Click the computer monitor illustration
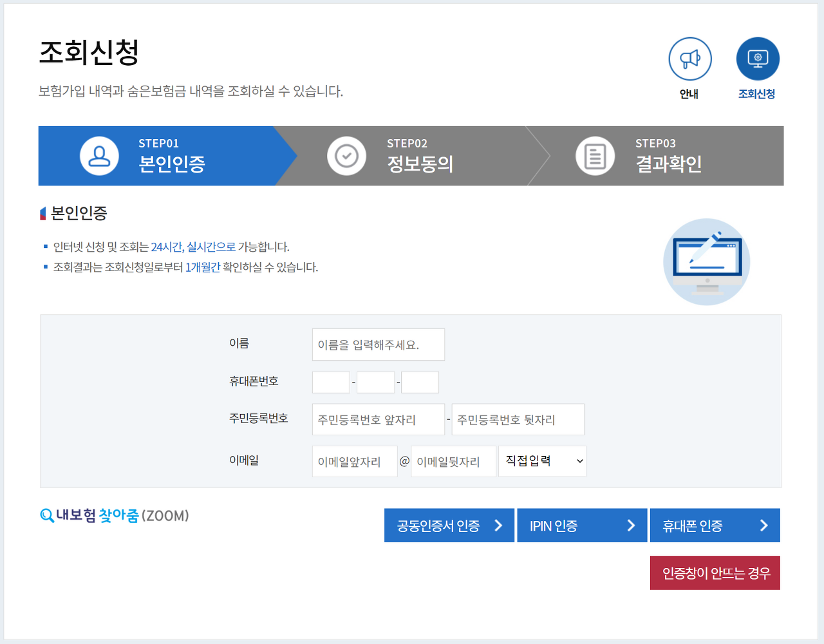The image size is (824, 644). (x=706, y=261)
